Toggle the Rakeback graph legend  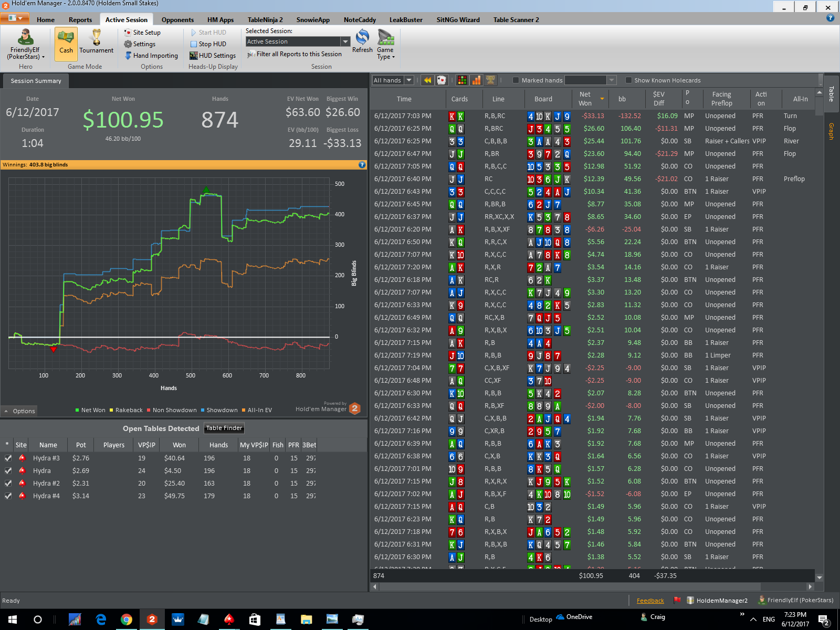pos(126,411)
